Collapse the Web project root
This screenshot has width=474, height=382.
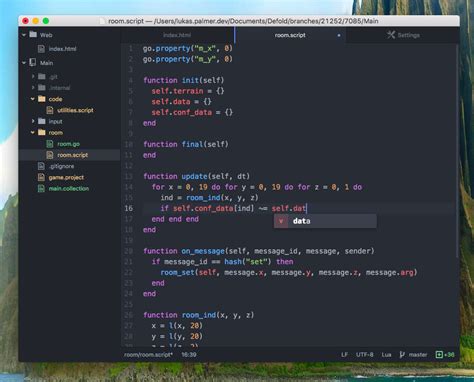pos(24,35)
